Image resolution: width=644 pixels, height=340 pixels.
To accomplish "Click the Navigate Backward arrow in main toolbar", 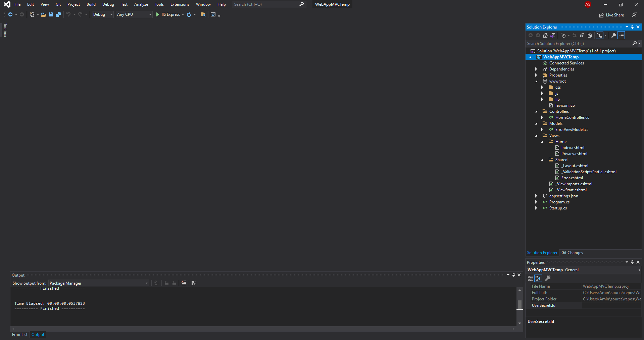I will tap(10, 14).
